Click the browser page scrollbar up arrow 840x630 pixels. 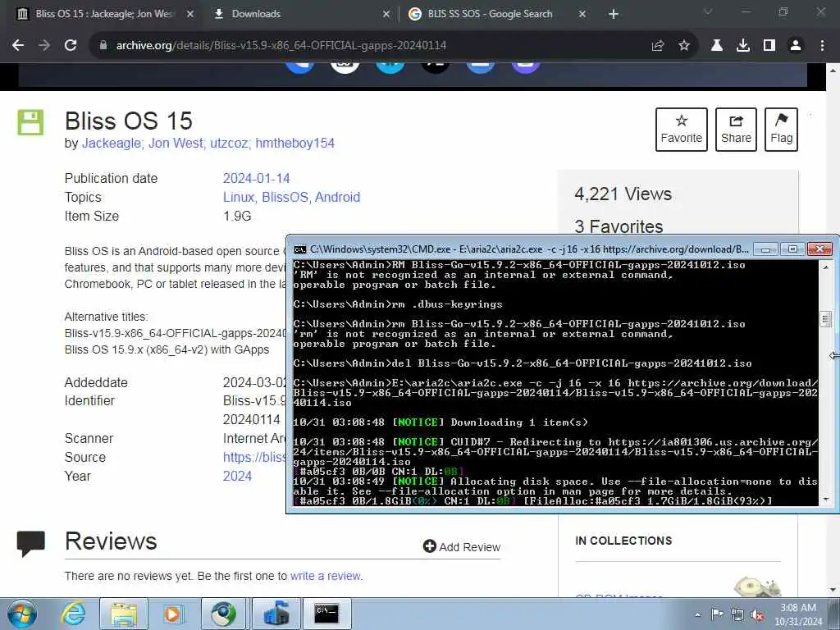coord(833,71)
